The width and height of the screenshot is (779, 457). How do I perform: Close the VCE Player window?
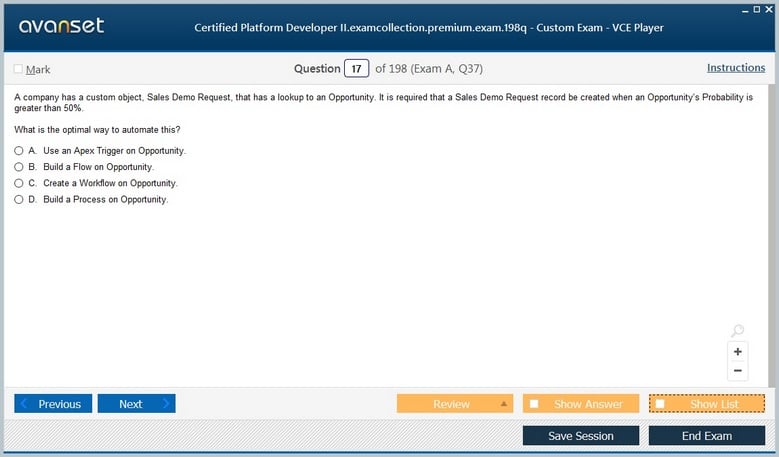[x=769, y=9]
